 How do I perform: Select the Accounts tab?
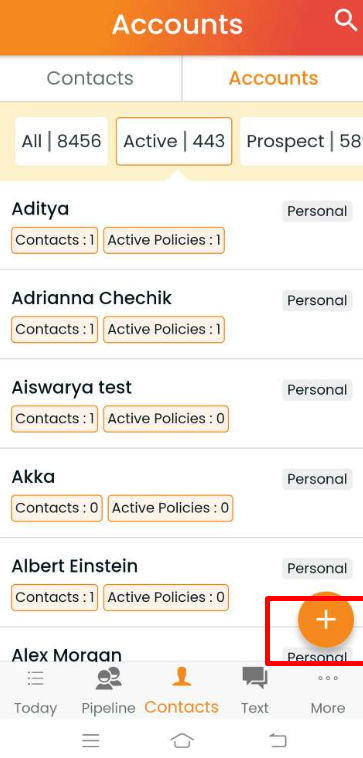(273, 78)
